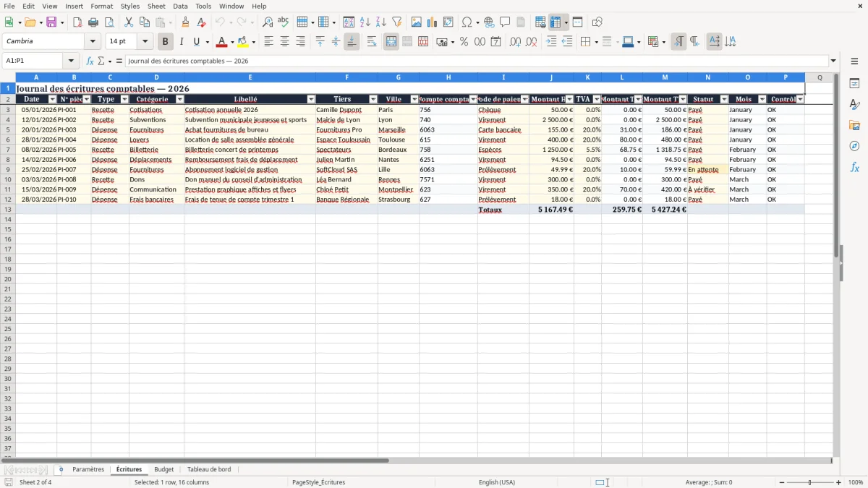
Task: Click yellow background color swatch
Action: (x=243, y=42)
